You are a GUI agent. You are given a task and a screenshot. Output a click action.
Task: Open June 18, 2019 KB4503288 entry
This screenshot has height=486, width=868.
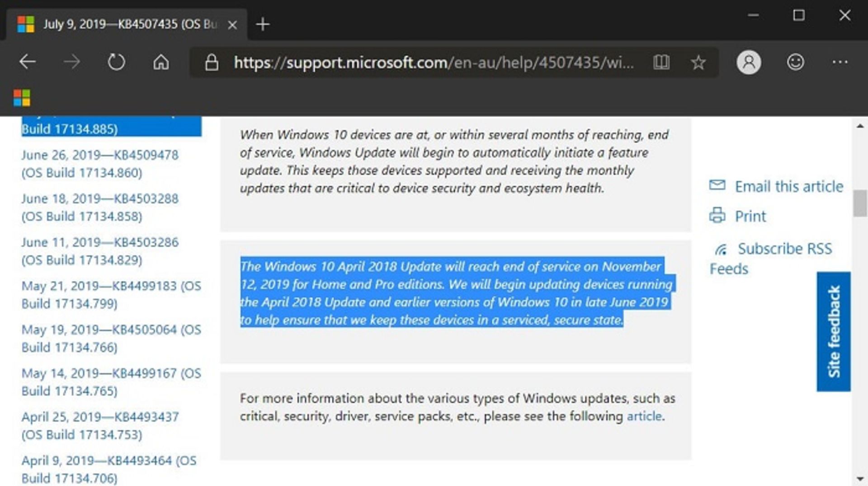pyautogui.click(x=100, y=208)
